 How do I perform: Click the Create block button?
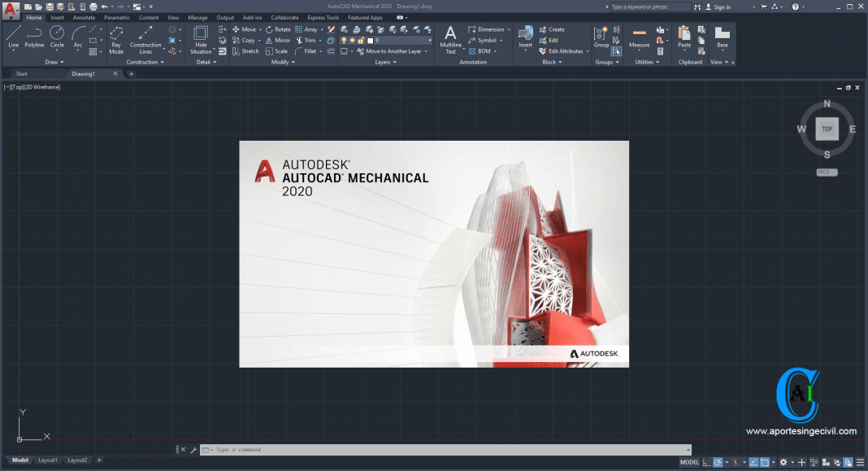coord(551,29)
